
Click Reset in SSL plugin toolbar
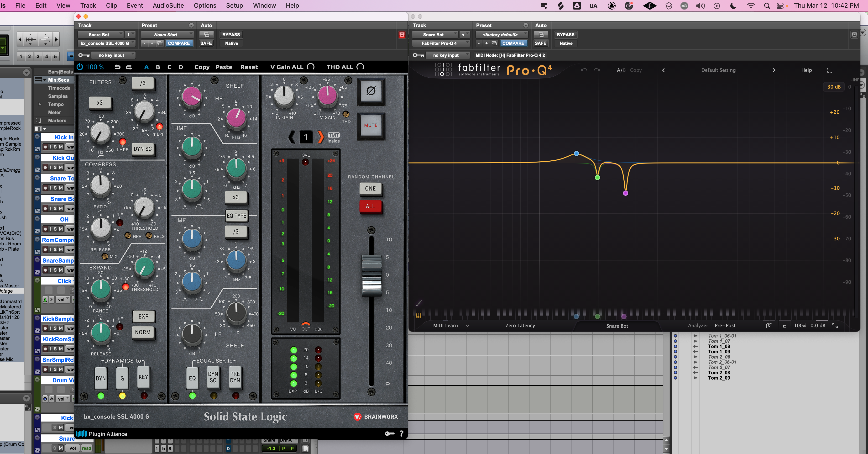click(249, 67)
